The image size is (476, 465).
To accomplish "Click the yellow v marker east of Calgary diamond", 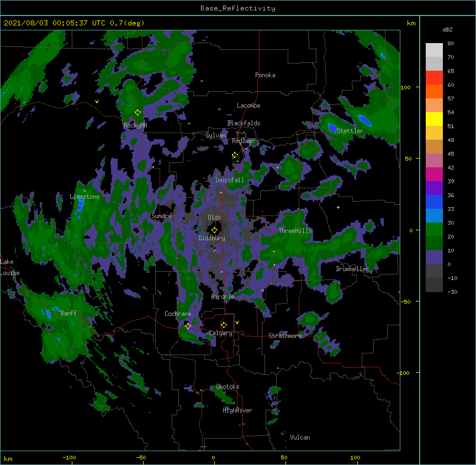I will point(237,323).
